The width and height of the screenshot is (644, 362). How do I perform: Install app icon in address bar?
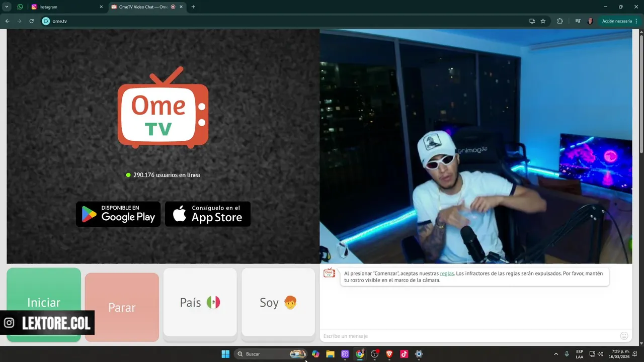[532, 21]
